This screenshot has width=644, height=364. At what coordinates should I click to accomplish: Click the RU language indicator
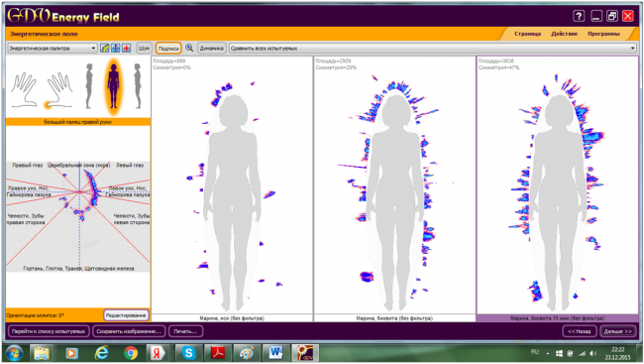[x=535, y=352]
